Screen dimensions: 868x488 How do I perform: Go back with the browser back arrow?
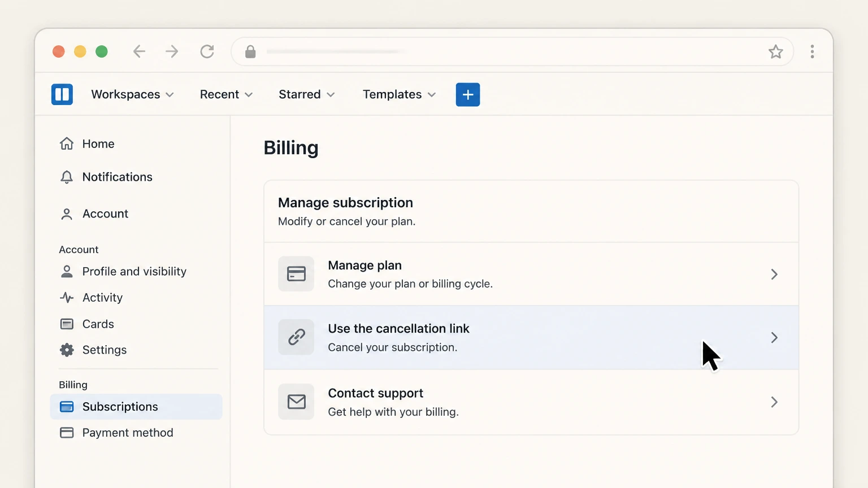tap(139, 51)
